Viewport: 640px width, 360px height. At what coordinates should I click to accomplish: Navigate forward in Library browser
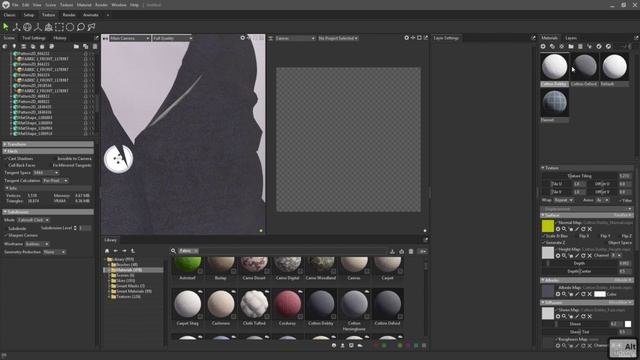(x=124, y=251)
